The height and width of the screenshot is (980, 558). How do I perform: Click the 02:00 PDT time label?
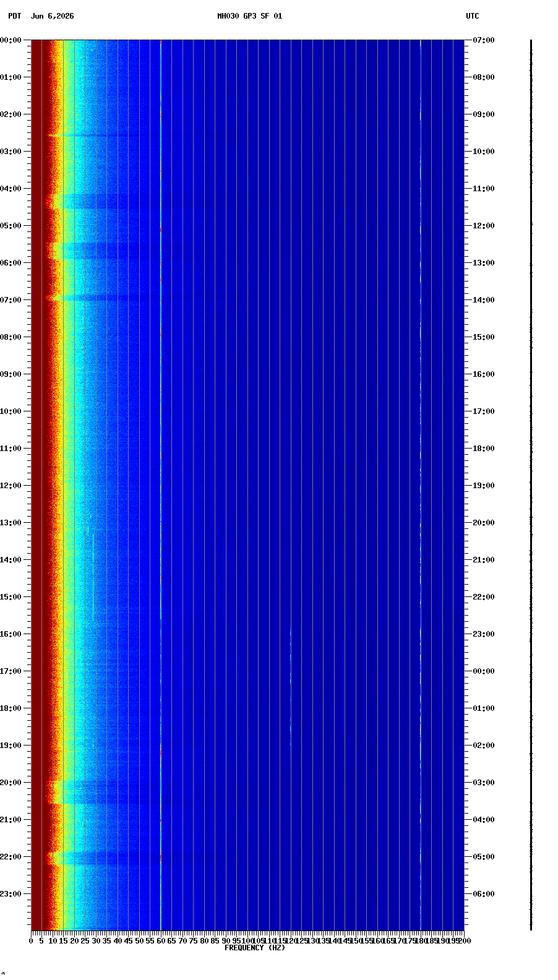[x=11, y=114]
